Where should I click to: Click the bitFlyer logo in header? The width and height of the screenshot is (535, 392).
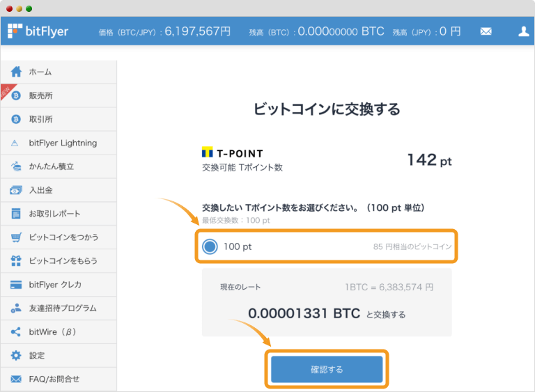click(x=38, y=31)
